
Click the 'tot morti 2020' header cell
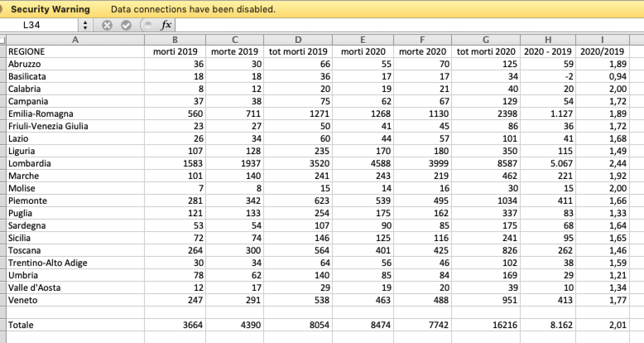tap(486, 51)
